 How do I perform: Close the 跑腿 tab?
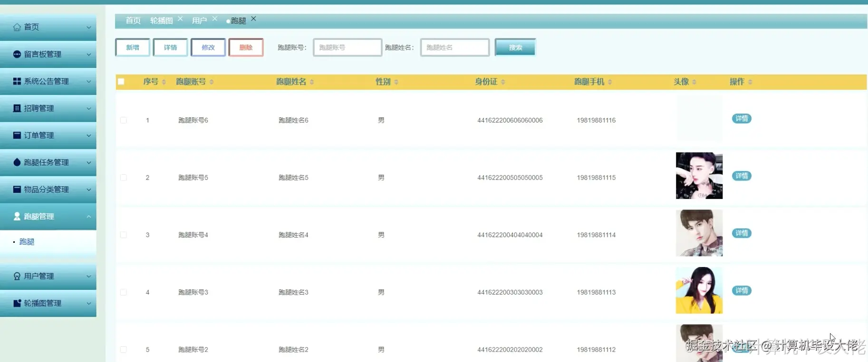tap(253, 19)
